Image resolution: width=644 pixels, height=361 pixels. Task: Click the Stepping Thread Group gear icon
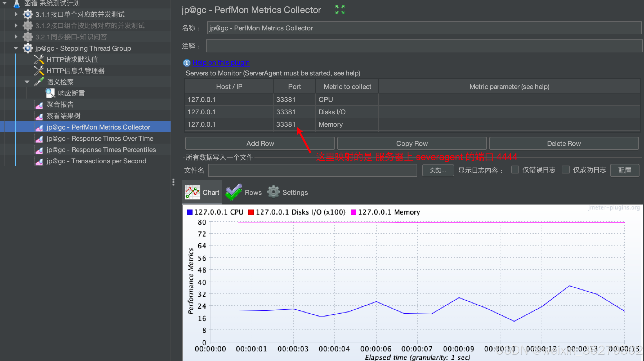pyautogui.click(x=27, y=48)
